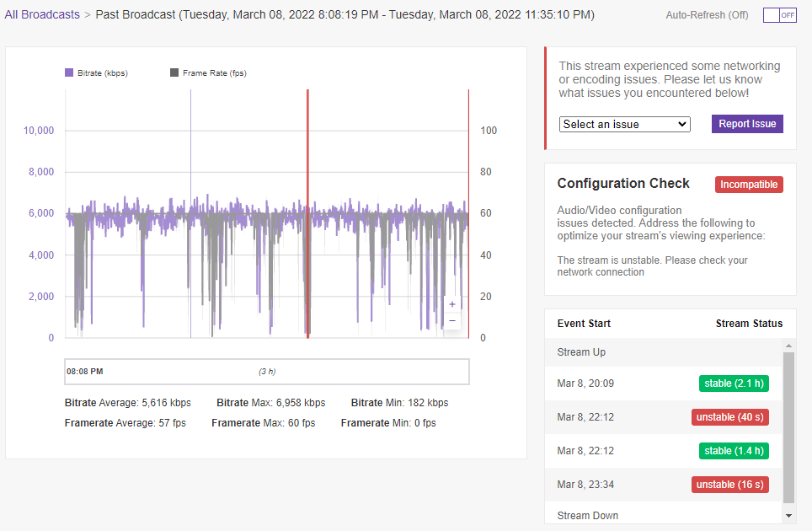This screenshot has width=812, height=531.
Task: Select the unstable (16 s) event badge
Action: (x=729, y=485)
